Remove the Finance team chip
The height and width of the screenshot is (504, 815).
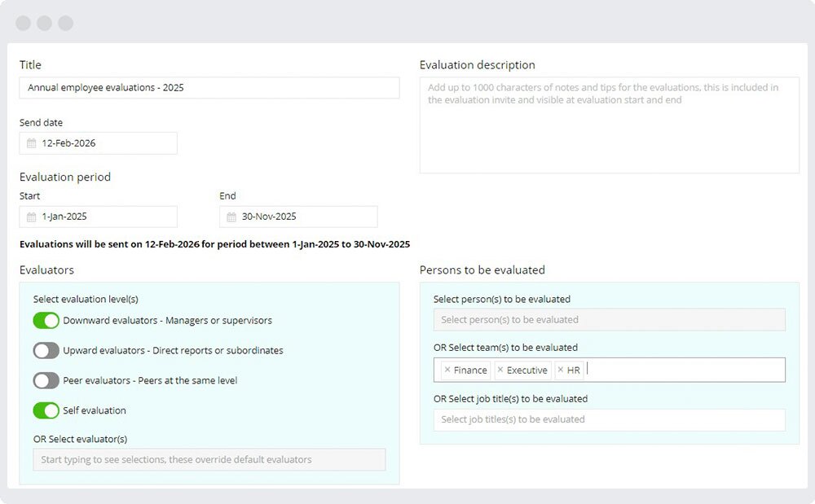coord(447,370)
